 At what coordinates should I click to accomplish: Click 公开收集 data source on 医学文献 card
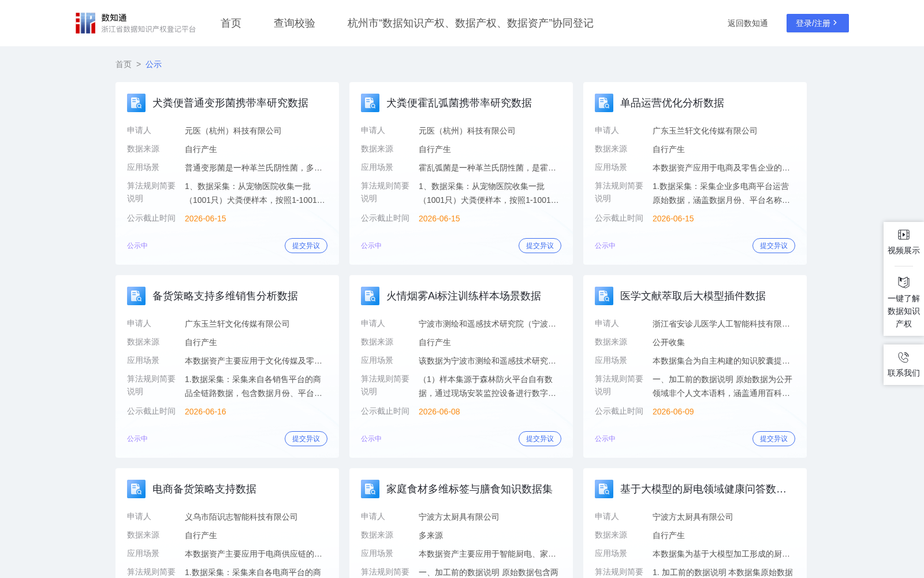point(669,342)
